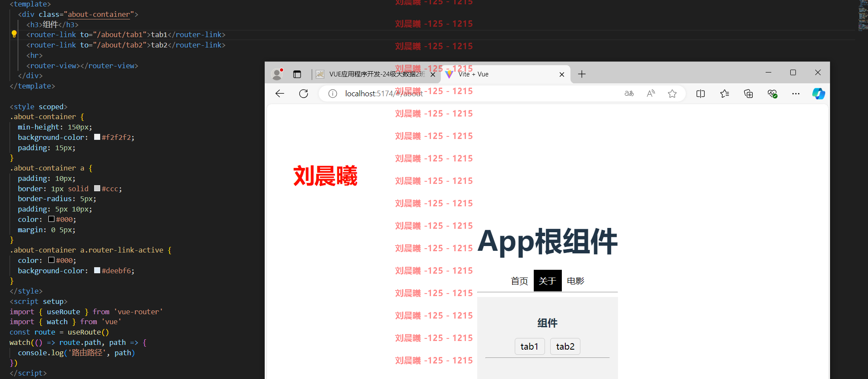Click the useRoute() call in script
Screen dimensions: 868x379
coord(88,332)
